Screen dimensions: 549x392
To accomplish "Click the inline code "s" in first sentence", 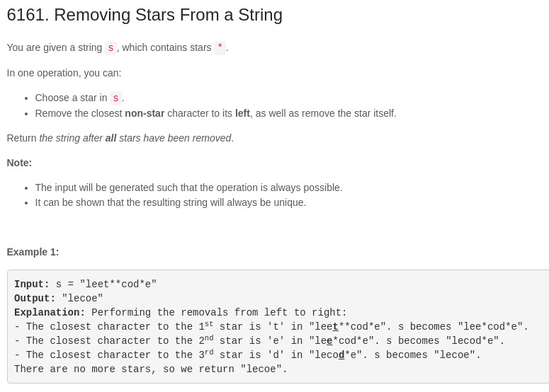I will 111,47.
